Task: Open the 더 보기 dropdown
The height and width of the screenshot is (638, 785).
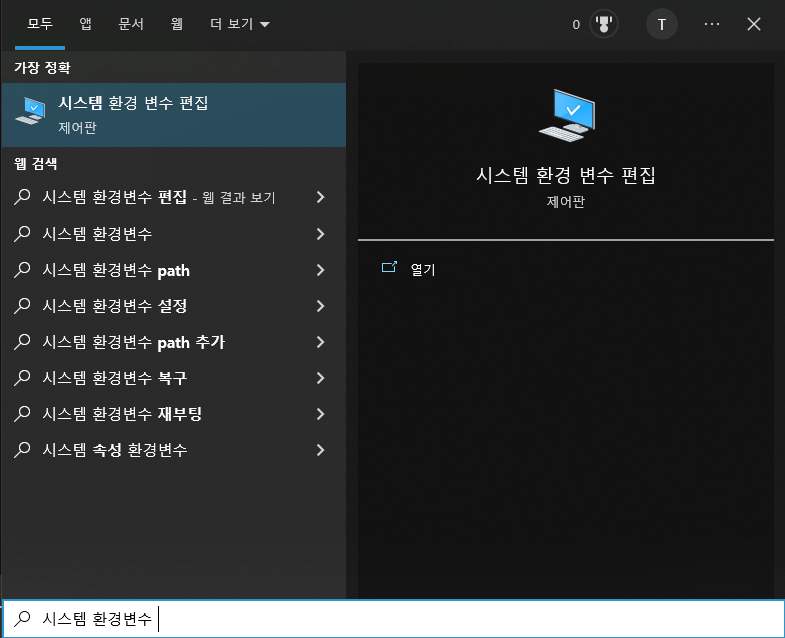Action: [240, 24]
